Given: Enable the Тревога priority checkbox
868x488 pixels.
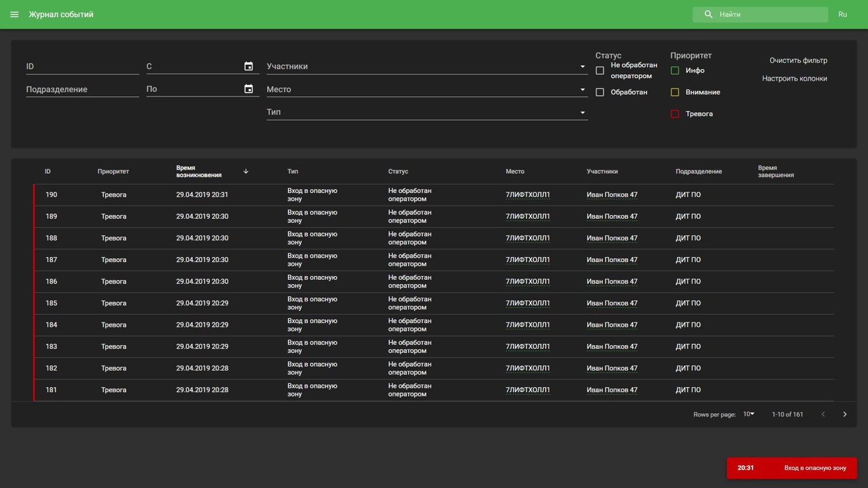Looking at the screenshot, I should tap(674, 114).
